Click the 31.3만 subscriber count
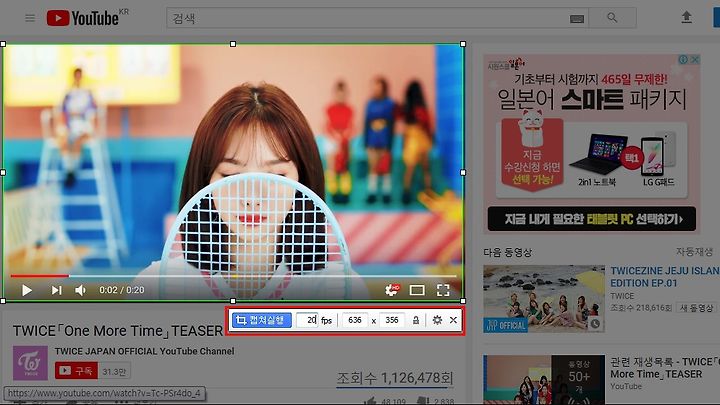 (114, 371)
